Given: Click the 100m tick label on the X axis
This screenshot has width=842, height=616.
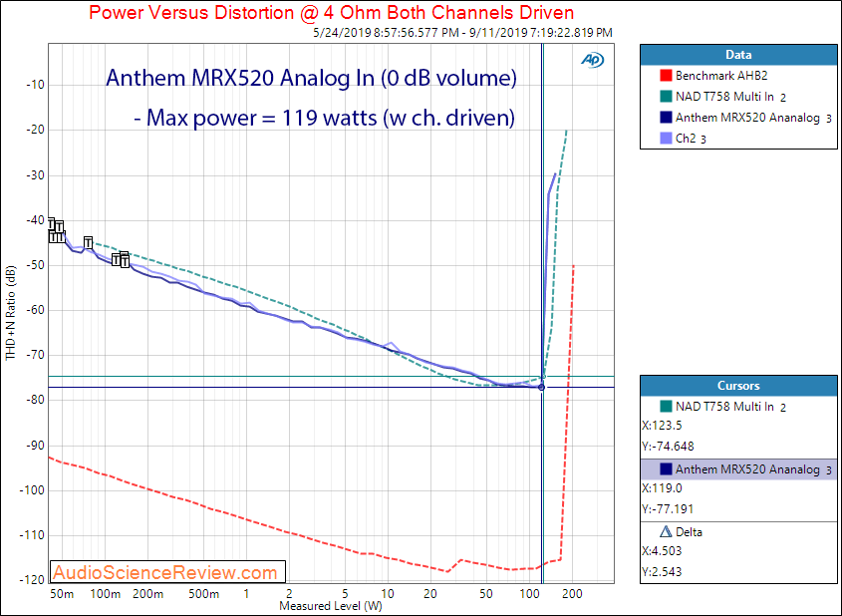Looking at the screenshot, I should tap(106, 594).
